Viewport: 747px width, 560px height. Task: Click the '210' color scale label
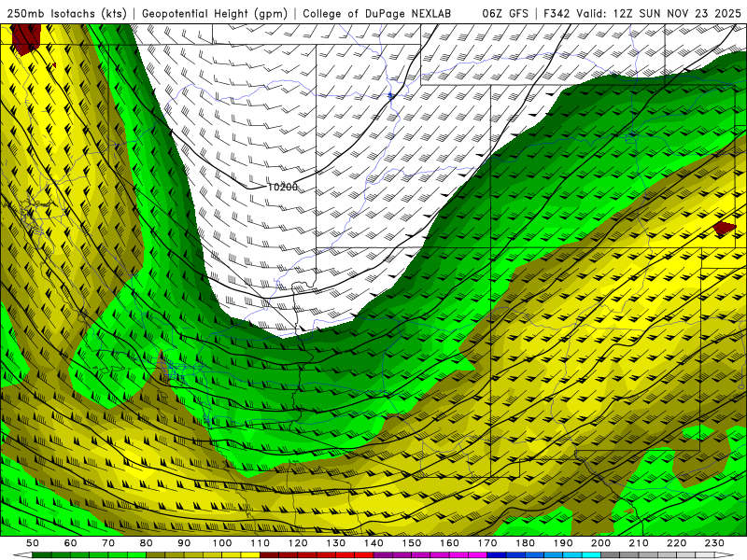[x=639, y=543]
